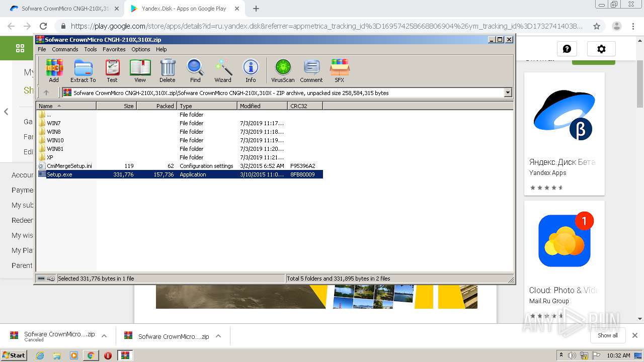644x362 pixels.
Task: Click Show all downloads button
Action: [607, 335]
